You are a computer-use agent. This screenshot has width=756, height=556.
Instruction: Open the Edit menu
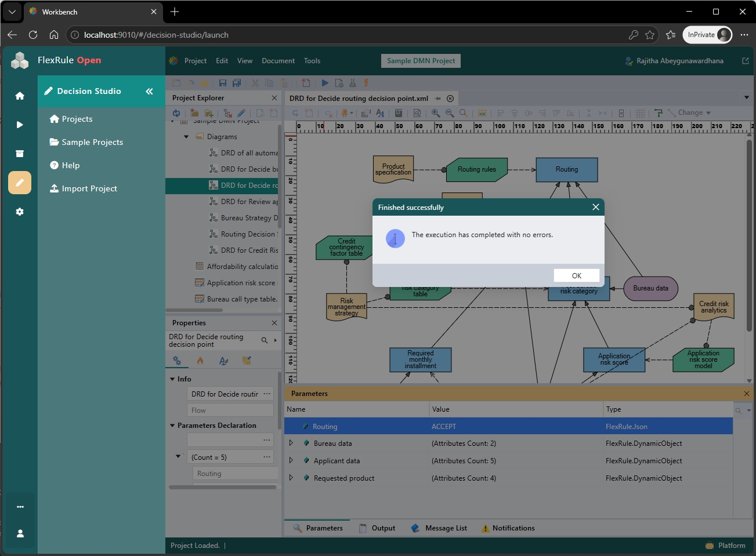[222, 61]
